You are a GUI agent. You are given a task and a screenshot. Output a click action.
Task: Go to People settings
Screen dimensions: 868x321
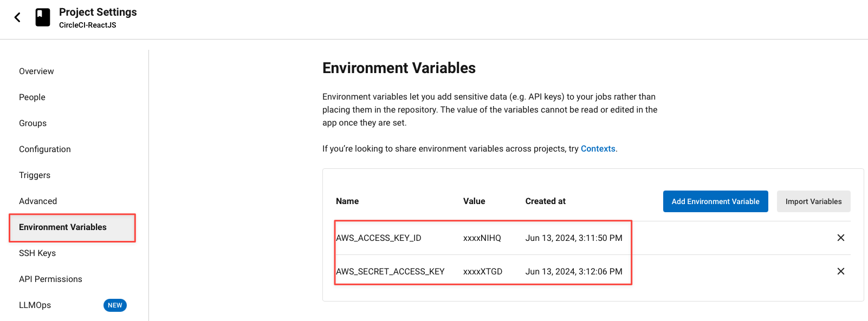(32, 97)
